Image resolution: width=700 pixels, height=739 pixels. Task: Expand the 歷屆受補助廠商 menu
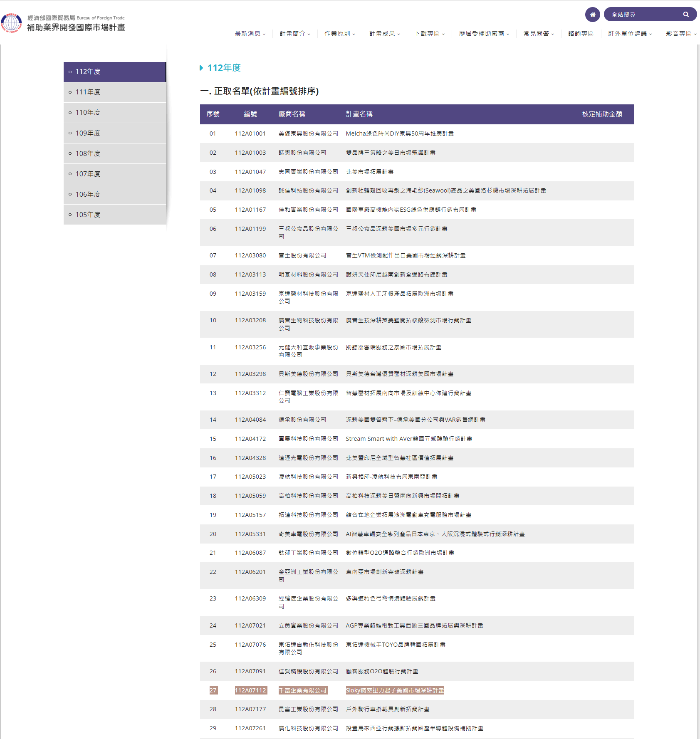[x=484, y=34]
